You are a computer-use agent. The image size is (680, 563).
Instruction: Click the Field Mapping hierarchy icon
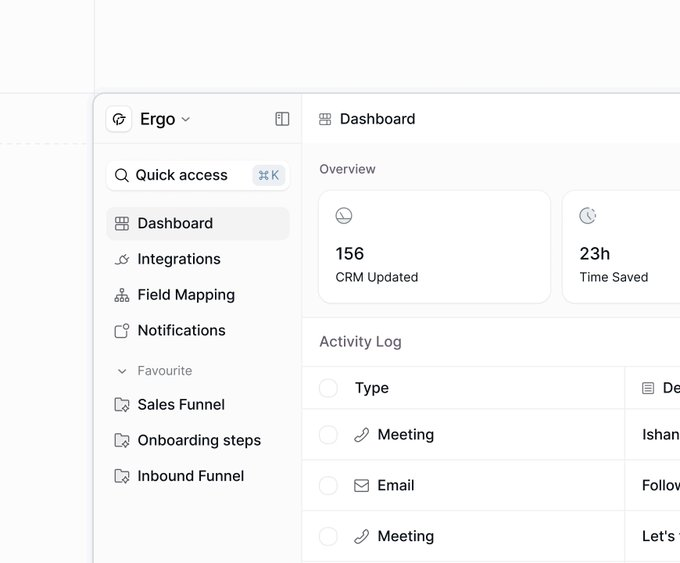tap(122, 295)
